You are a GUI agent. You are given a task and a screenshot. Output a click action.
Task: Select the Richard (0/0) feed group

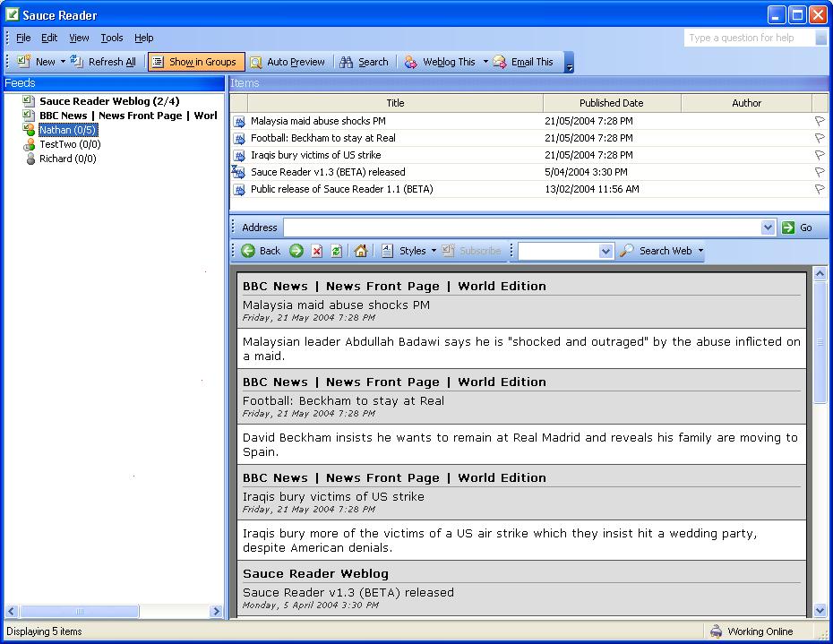(x=68, y=159)
